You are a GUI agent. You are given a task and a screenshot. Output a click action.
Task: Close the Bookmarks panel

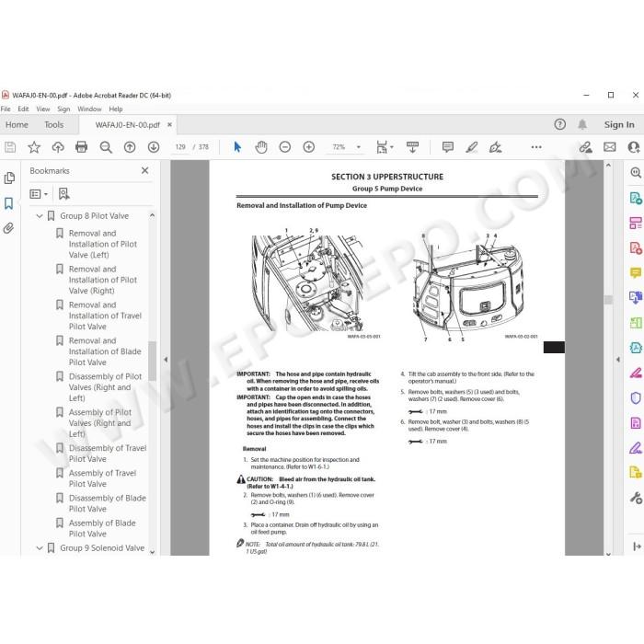pyautogui.click(x=145, y=170)
